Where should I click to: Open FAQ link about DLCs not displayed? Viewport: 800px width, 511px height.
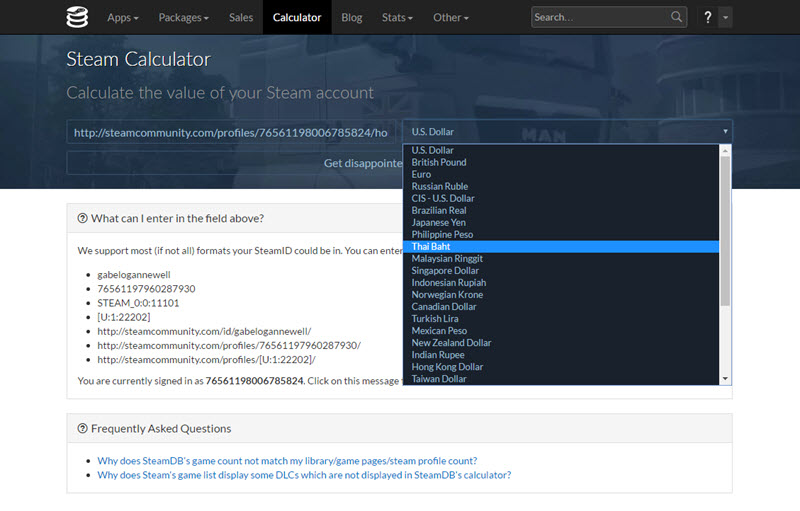[x=304, y=475]
